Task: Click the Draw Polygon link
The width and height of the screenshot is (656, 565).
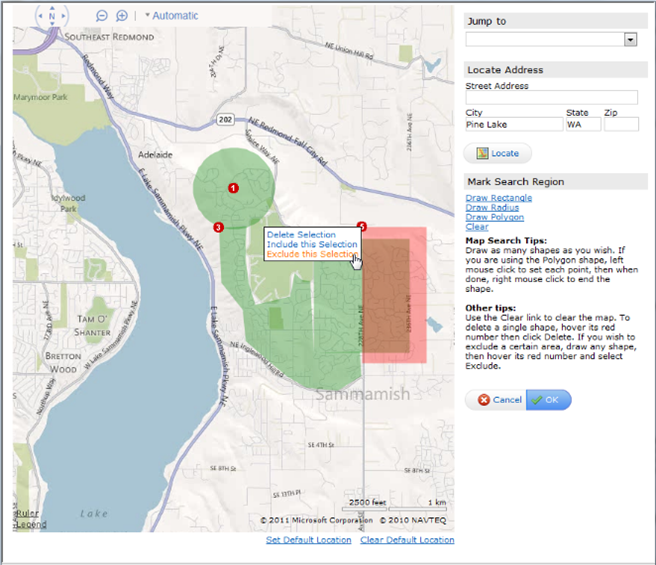Action: (x=495, y=217)
